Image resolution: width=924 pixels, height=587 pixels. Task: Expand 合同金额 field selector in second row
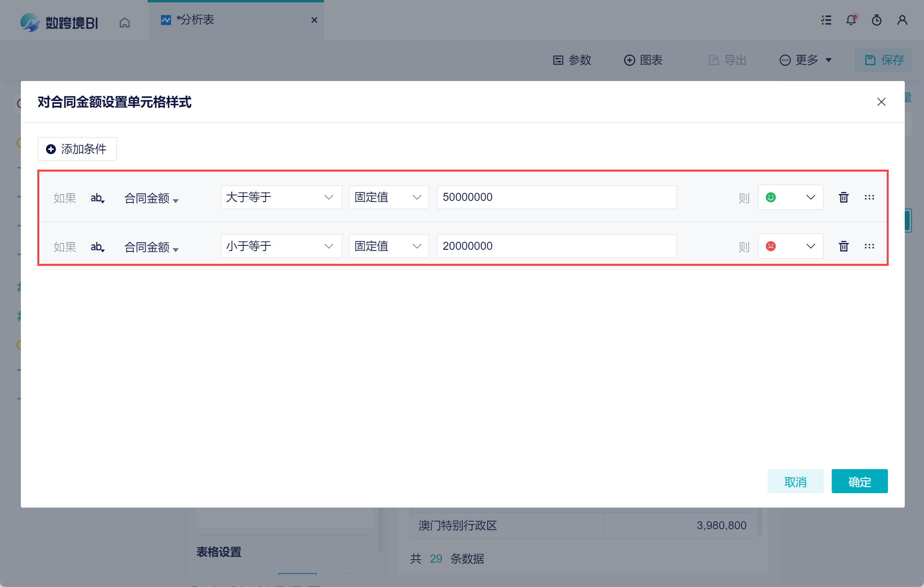point(151,247)
